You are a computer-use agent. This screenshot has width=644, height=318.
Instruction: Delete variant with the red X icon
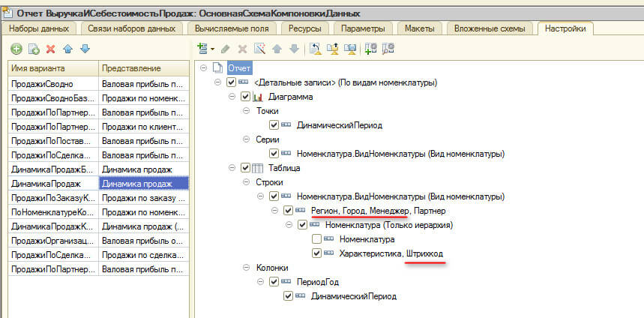(50, 49)
